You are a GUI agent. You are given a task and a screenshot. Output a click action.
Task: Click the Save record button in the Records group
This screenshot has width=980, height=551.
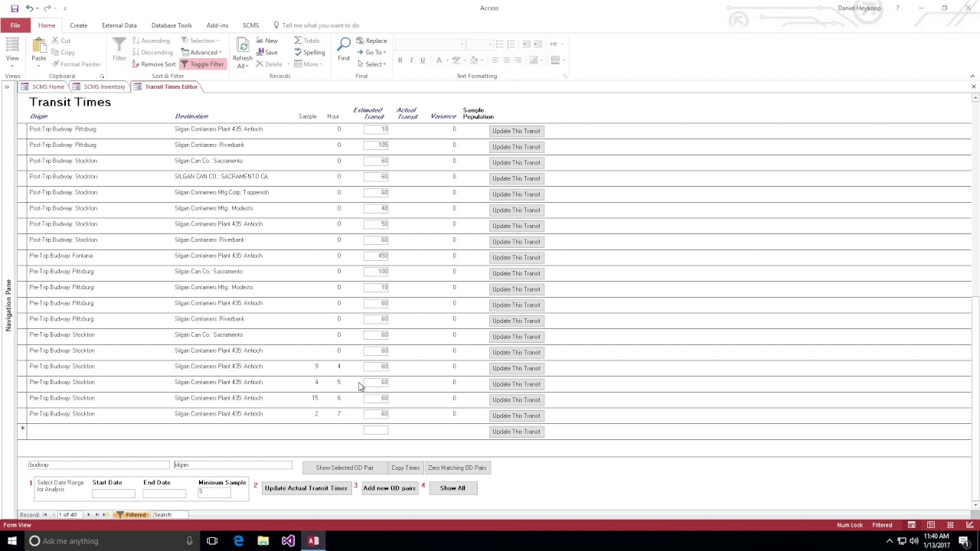(266, 52)
